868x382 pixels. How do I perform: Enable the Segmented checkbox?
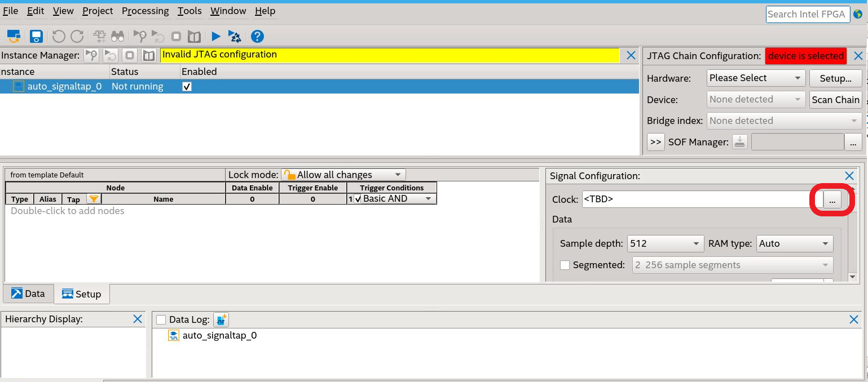click(565, 265)
